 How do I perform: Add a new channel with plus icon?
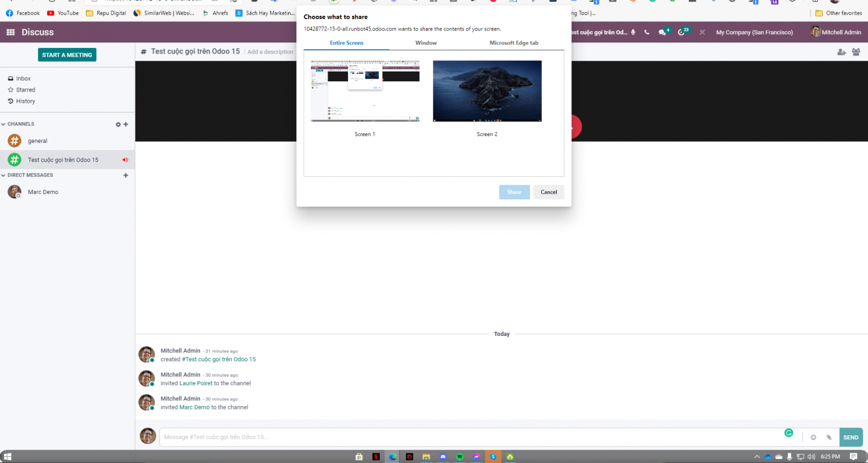point(125,124)
